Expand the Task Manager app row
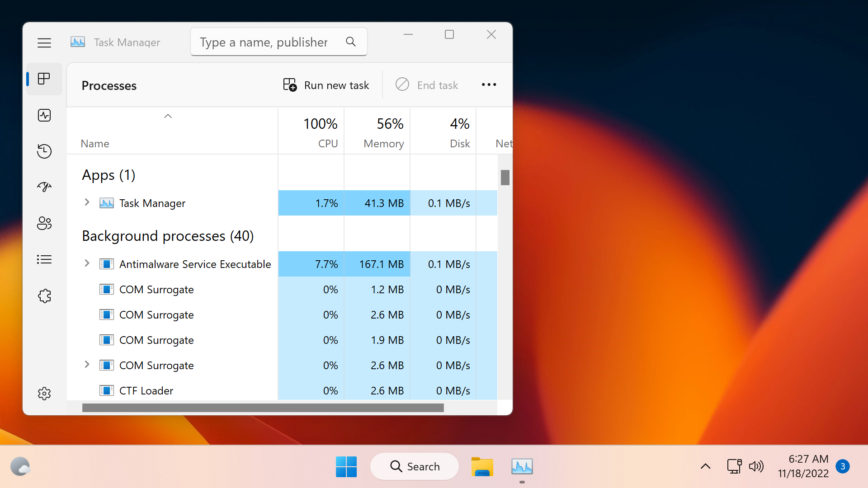Image resolution: width=868 pixels, height=488 pixels. click(87, 202)
